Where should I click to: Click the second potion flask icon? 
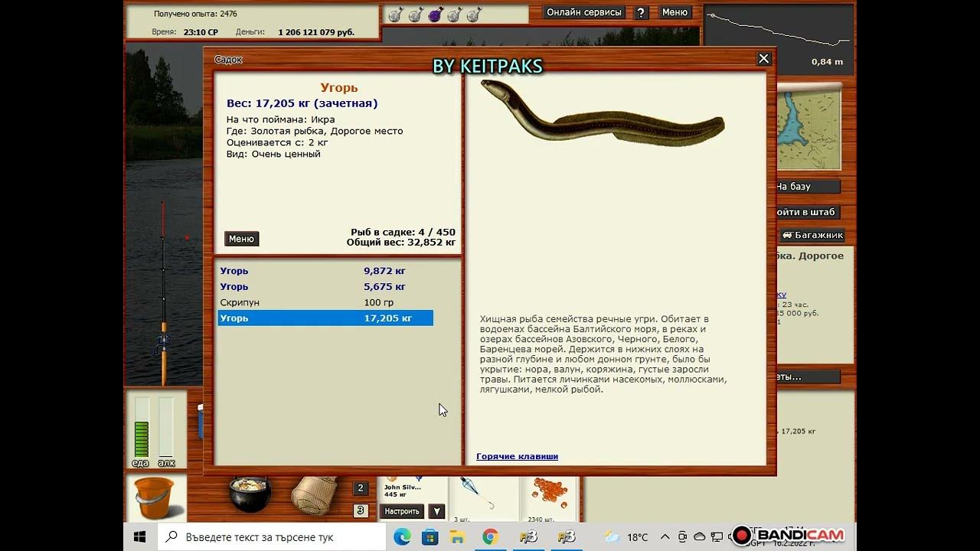point(416,14)
